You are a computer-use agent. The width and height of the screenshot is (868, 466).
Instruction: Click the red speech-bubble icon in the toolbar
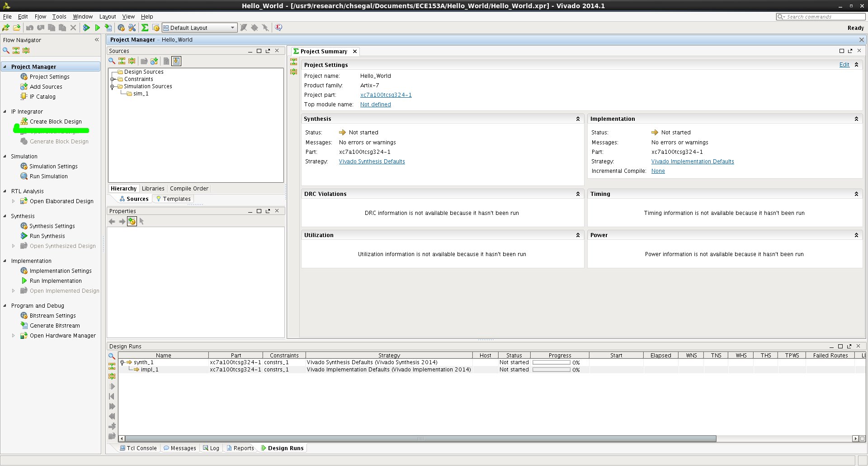pyautogui.click(x=278, y=28)
